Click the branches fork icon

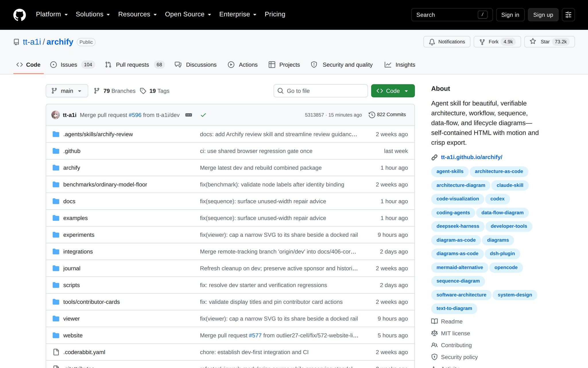coord(97,91)
